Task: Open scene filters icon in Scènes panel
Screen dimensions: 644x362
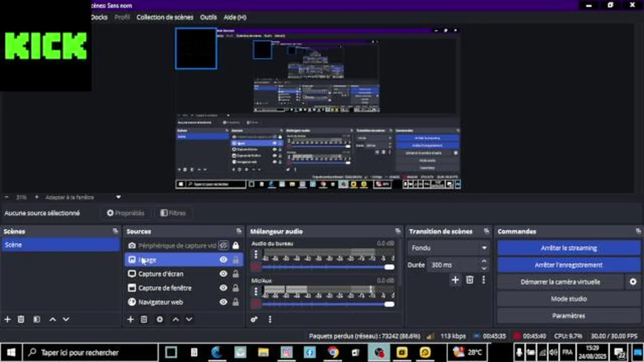Action: click(x=36, y=319)
